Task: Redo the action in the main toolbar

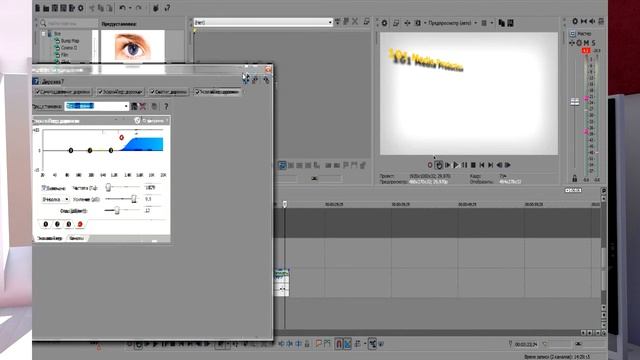Action: pyautogui.click(x=138, y=8)
